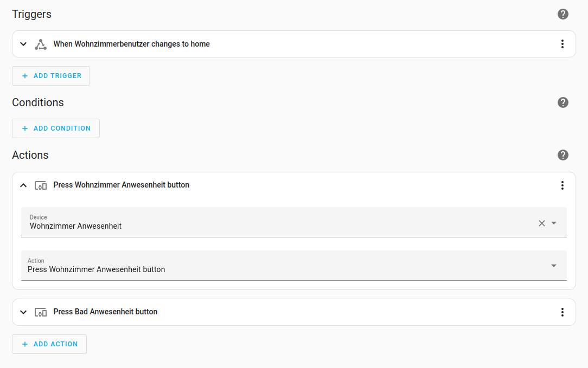This screenshot has height=368, width=588.
Task: Open help for Actions section
Action: tap(563, 155)
